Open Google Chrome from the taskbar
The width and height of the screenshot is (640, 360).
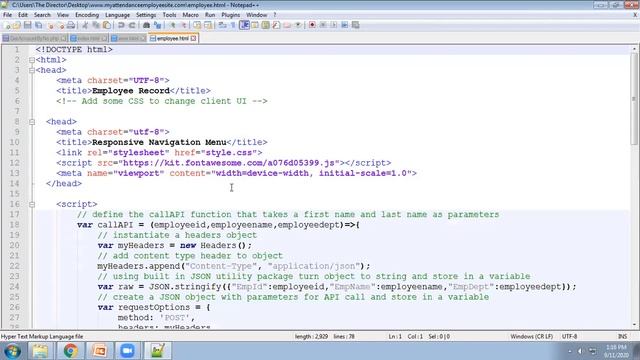[70, 351]
